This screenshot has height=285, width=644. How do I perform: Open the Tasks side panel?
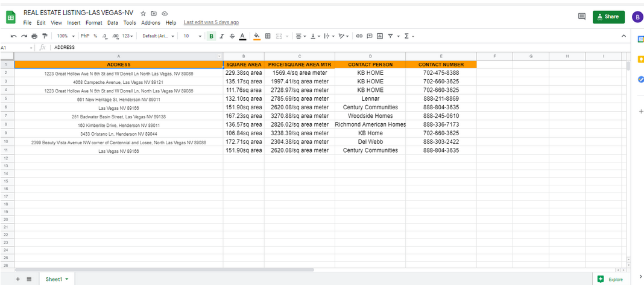click(640, 79)
